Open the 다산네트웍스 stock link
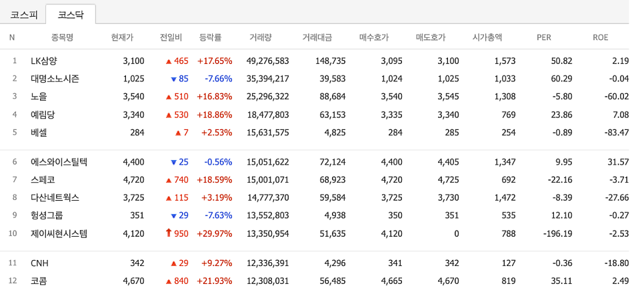Viewport: 644px width, 290px height. click(x=55, y=197)
